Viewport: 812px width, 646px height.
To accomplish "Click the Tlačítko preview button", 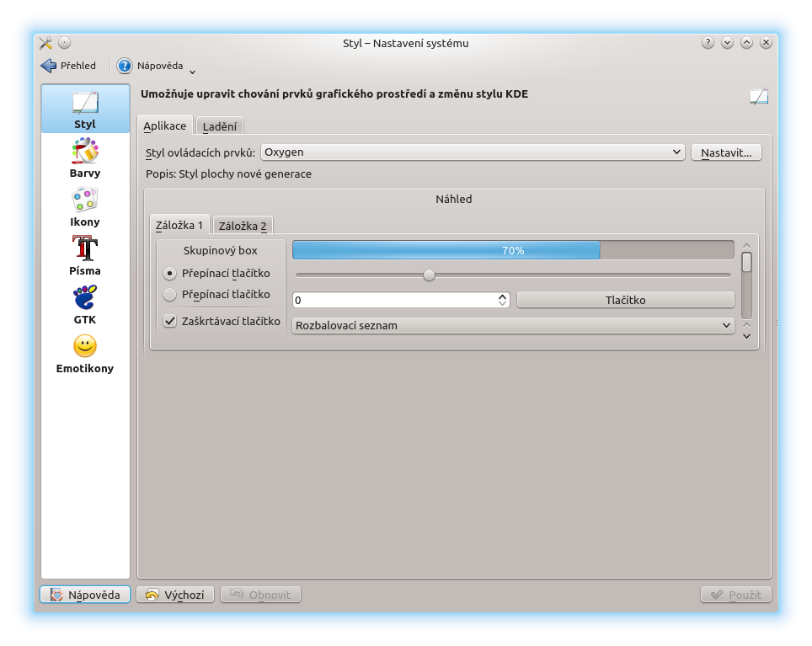I will [x=626, y=300].
